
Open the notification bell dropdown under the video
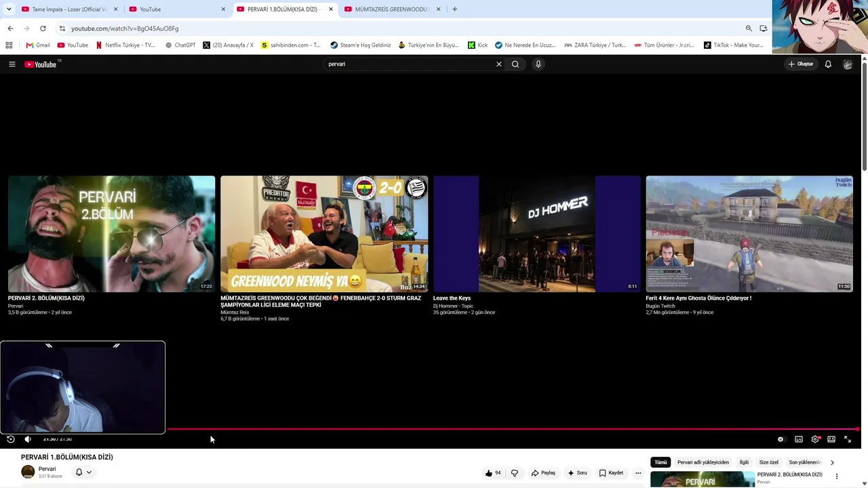(83, 472)
